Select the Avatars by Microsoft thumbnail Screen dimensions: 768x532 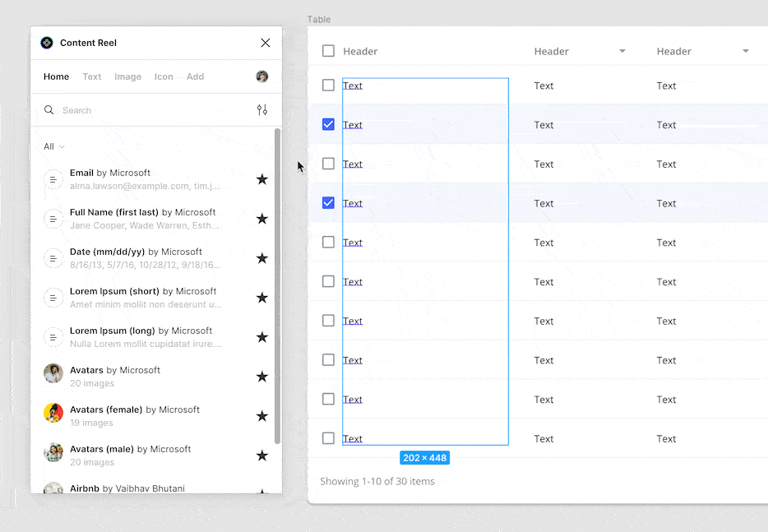[x=53, y=373]
